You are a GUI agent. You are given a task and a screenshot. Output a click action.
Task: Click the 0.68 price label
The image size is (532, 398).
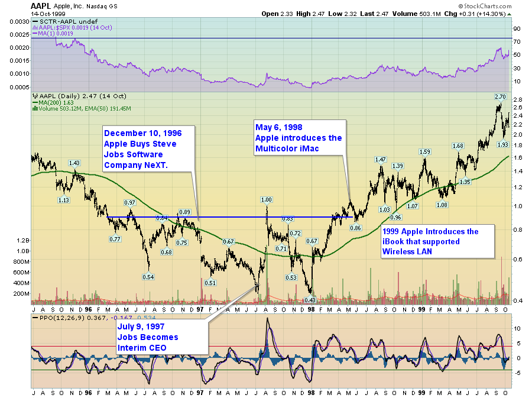(166, 252)
